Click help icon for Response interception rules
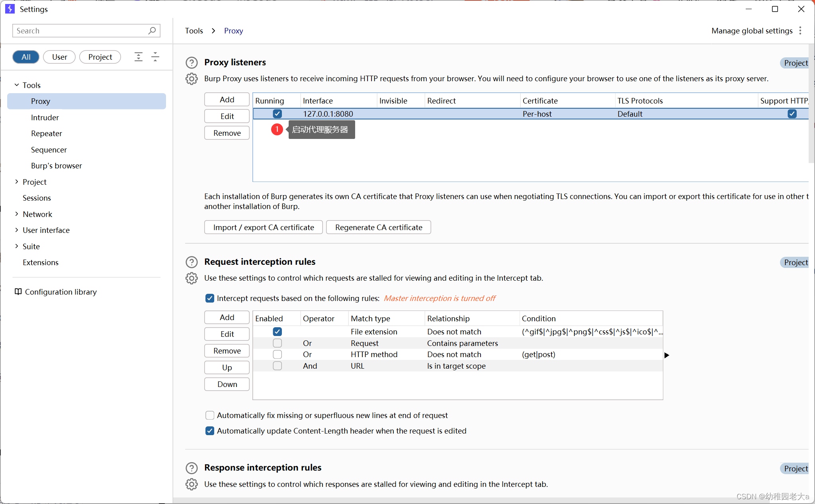This screenshot has width=815, height=504. (192, 468)
